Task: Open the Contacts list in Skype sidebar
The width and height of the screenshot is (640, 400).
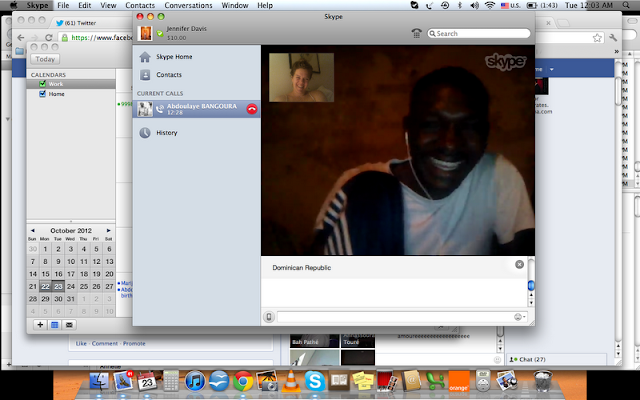Action: [x=169, y=75]
